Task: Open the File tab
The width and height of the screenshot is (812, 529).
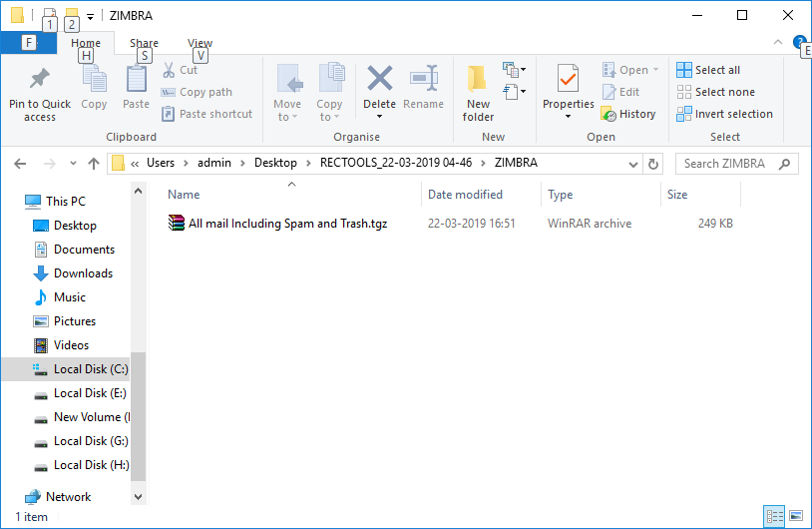Action: (x=29, y=43)
